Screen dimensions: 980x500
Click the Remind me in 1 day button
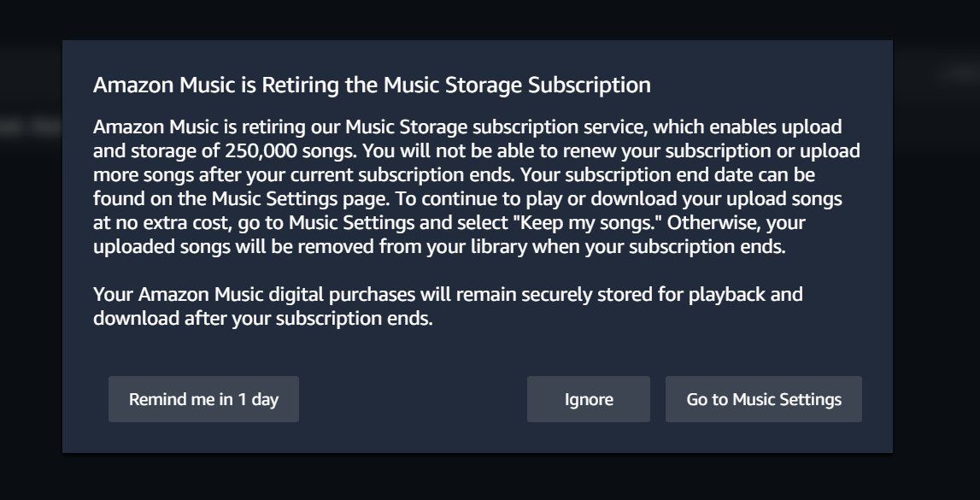tap(203, 399)
